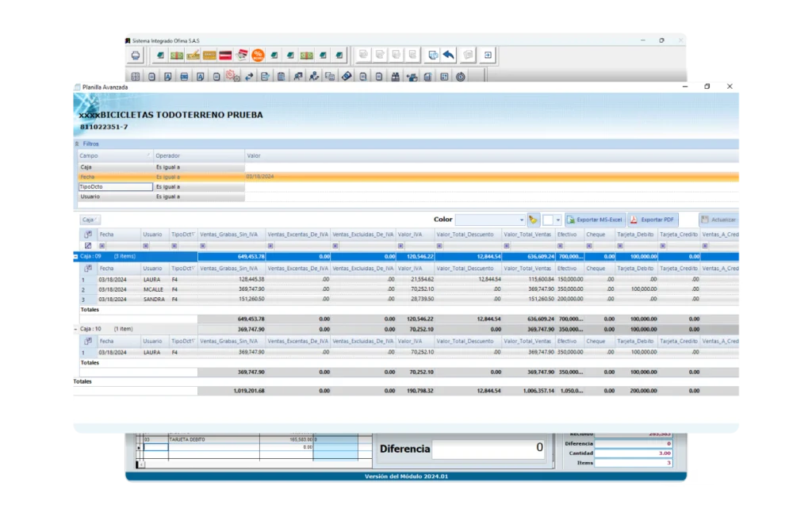
Task: Click the blue undo arrow icon
Action: 449,55
